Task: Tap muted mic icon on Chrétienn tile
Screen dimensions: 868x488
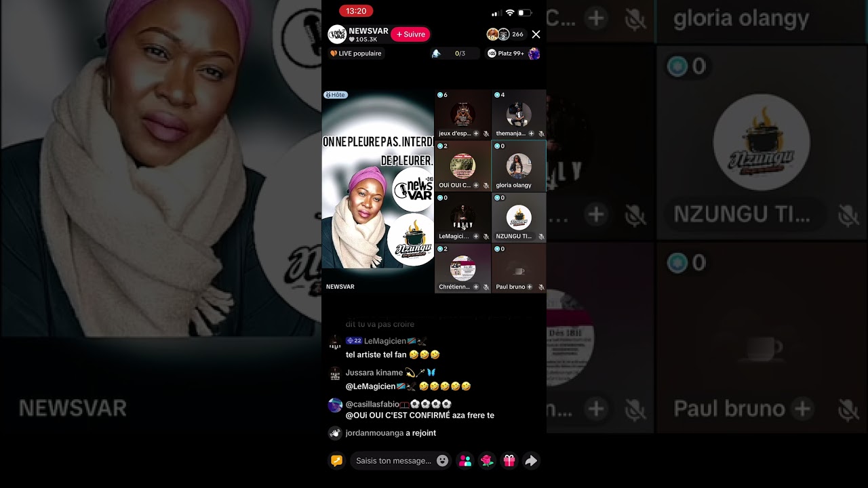Action: click(x=486, y=287)
